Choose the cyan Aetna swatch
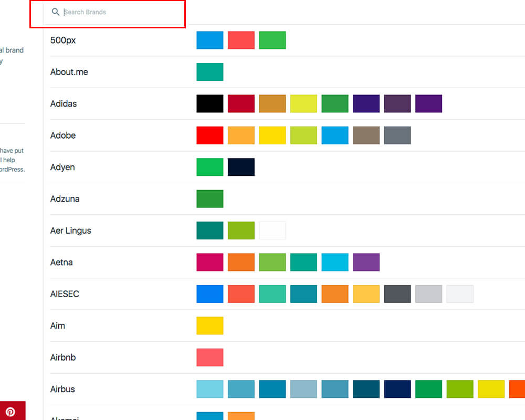Screen dimensions: 525x420 pos(335,262)
